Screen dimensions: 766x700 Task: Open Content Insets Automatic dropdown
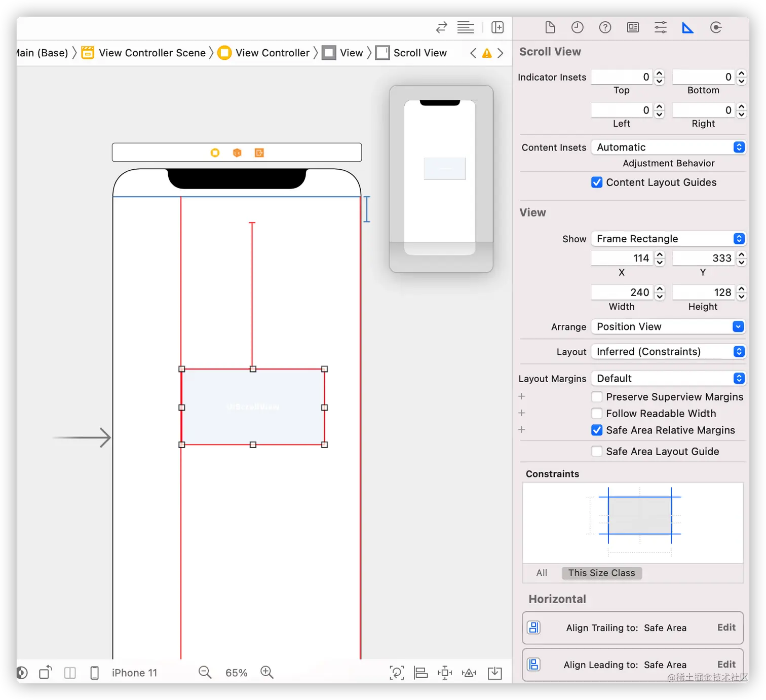coord(668,148)
